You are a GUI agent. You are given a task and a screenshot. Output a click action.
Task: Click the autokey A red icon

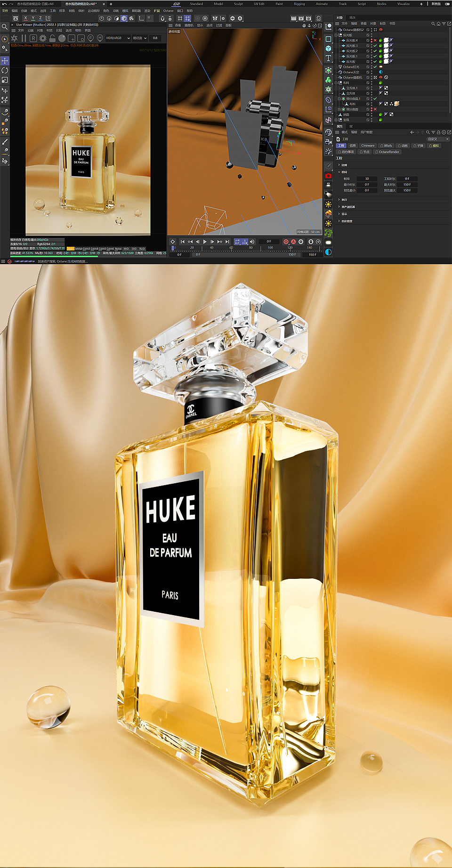point(293,242)
